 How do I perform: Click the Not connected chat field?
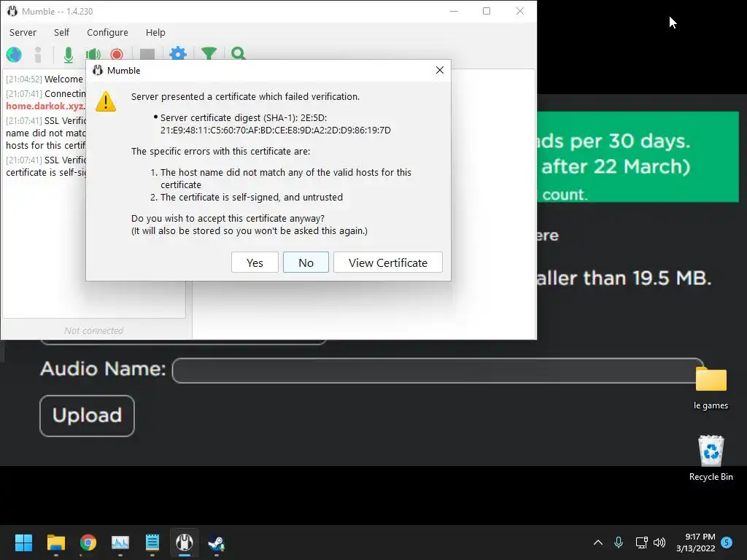coord(94,330)
